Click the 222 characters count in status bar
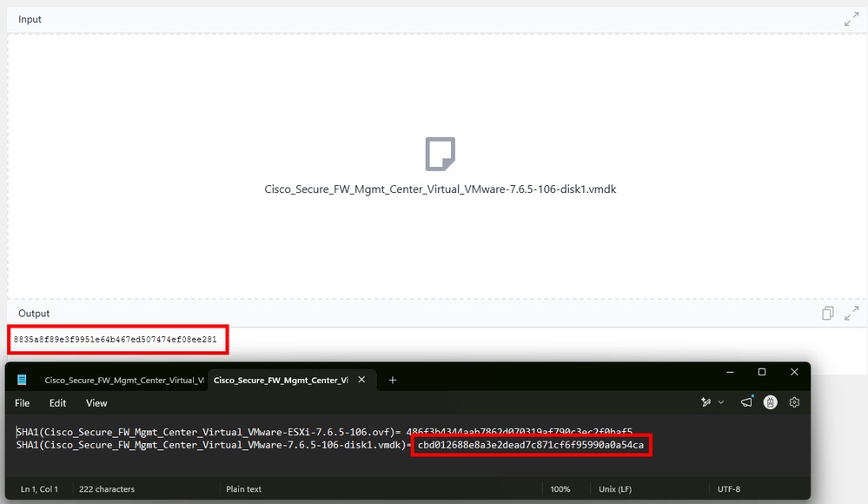Image resolution: width=868 pixels, height=504 pixels. [x=107, y=489]
